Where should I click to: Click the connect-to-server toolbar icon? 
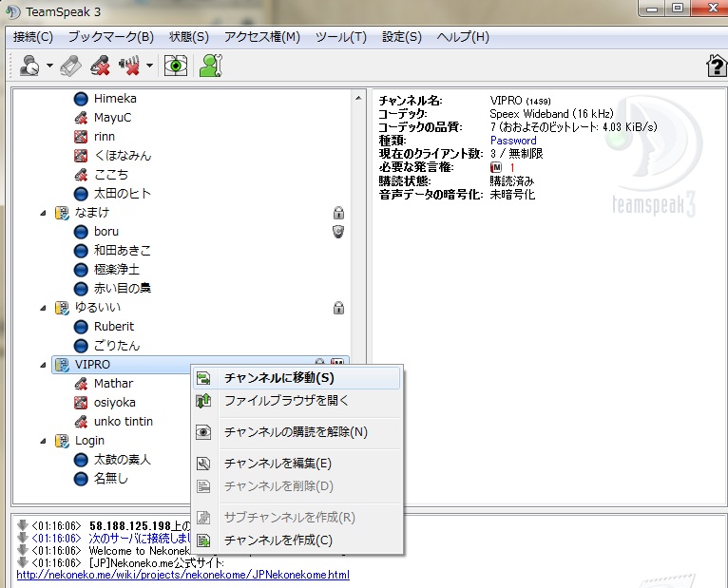[29, 66]
